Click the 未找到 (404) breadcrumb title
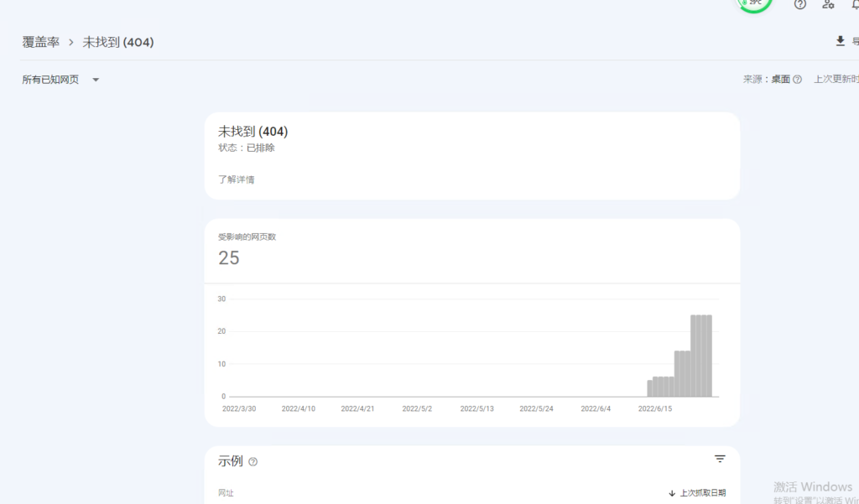The height and width of the screenshot is (504, 859). [118, 42]
